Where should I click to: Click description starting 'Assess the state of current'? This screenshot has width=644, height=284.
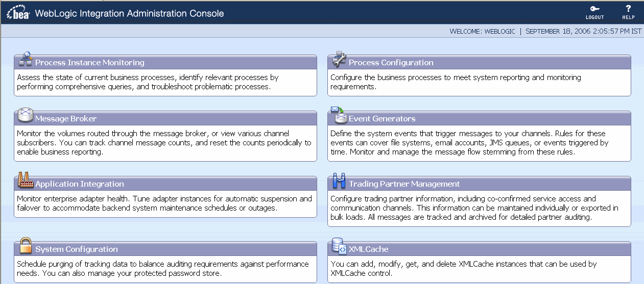point(148,82)
